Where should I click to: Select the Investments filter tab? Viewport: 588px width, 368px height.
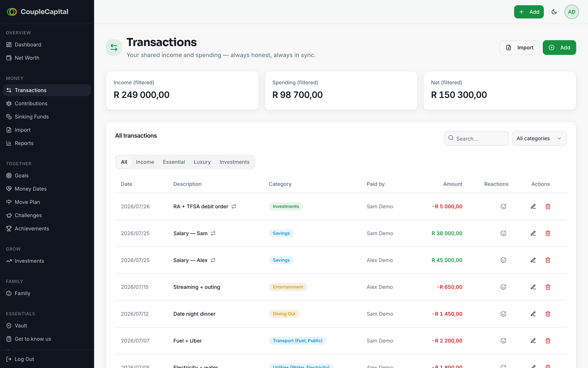click(234, 162)
